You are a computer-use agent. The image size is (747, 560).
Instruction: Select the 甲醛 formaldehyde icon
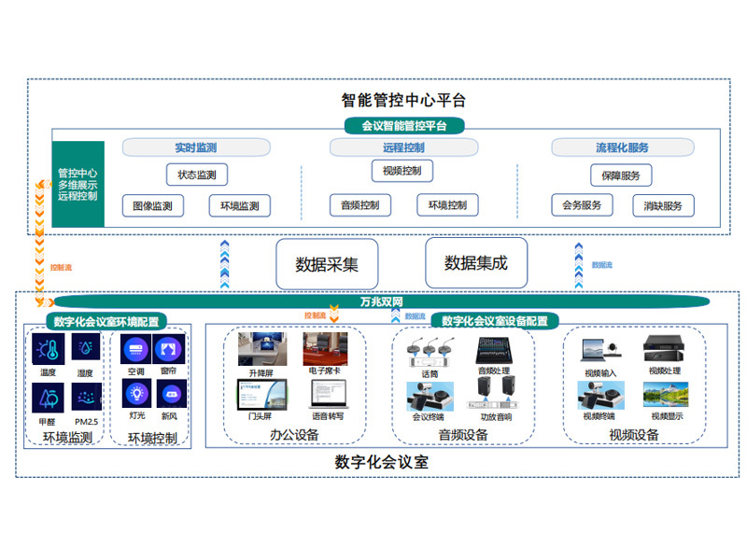[x=48, y=399]
